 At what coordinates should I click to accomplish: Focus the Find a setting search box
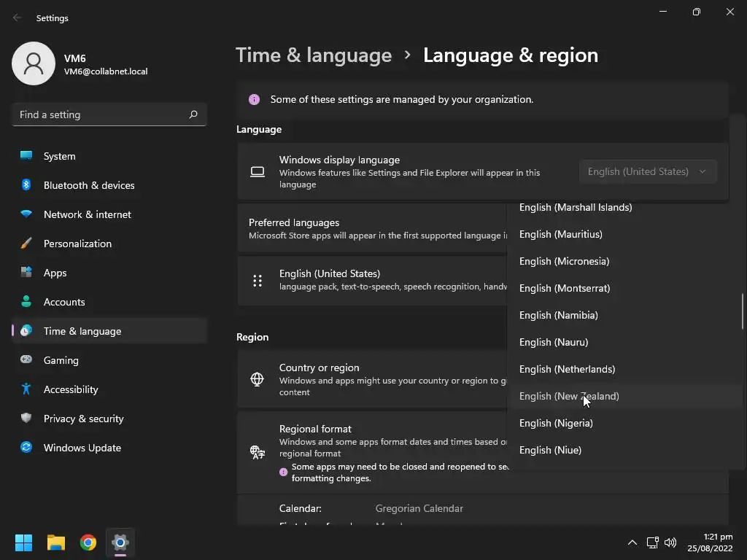coord(109,114)
